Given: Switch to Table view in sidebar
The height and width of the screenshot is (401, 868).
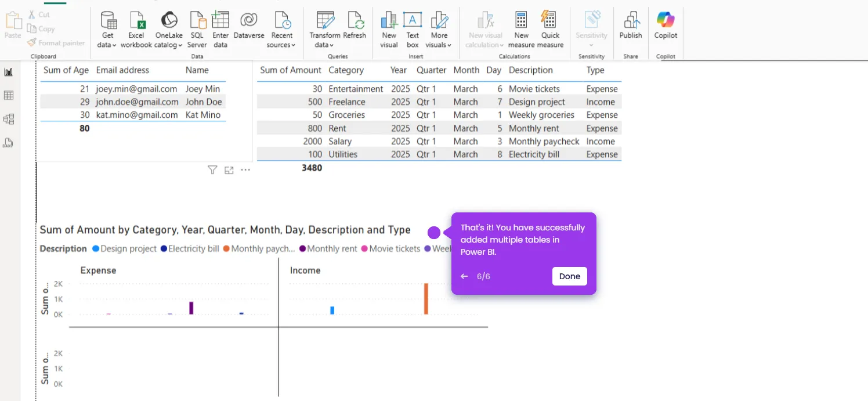Looking at the screenshot, I should pos(9,95).
